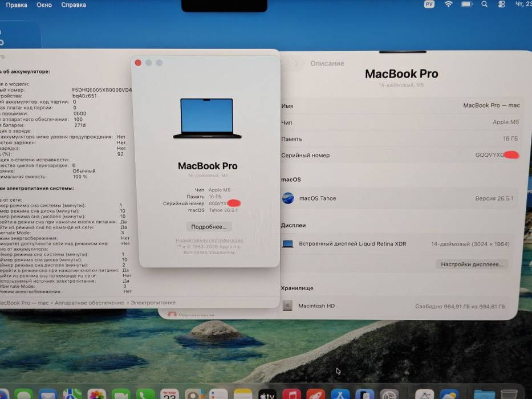Open App Store from the Dock
The height and width of the screenshot is (399, 532).
(x=340, y=395)
